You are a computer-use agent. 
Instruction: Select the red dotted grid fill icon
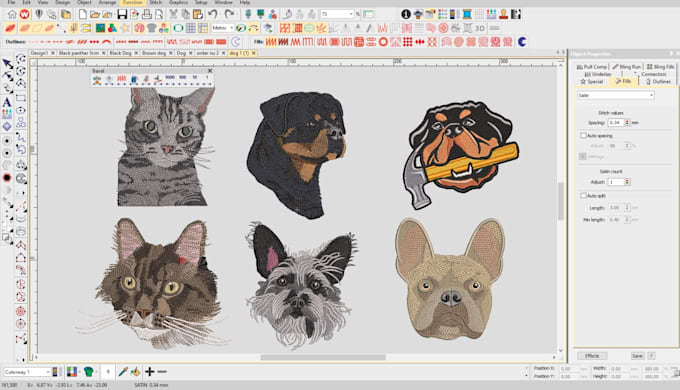[408, 42]
